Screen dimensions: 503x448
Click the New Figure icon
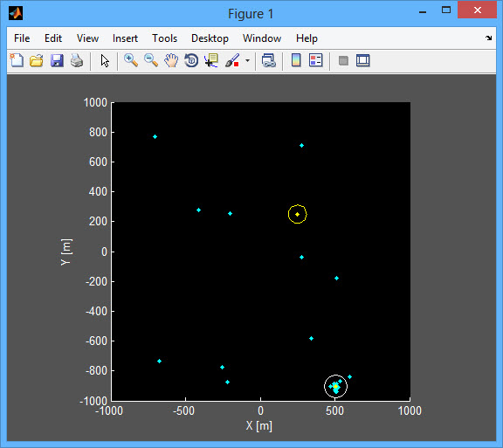[17, 60]
